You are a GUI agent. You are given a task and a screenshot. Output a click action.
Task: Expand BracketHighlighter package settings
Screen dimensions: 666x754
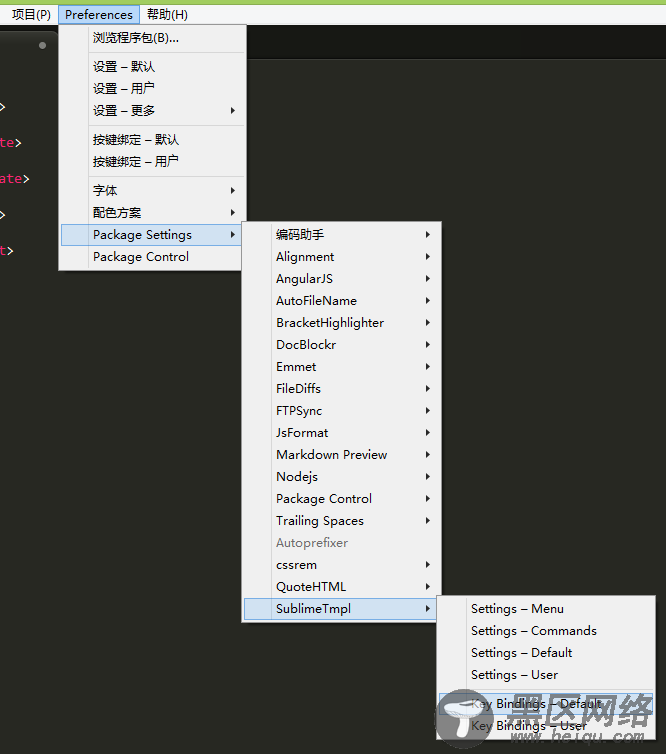pyautogui.click(x=341, y=323)
